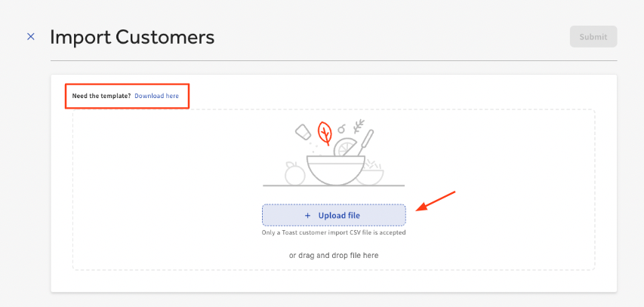Click the salt shaker icon
Screen dimensions: 644x307
click(304, 131)
